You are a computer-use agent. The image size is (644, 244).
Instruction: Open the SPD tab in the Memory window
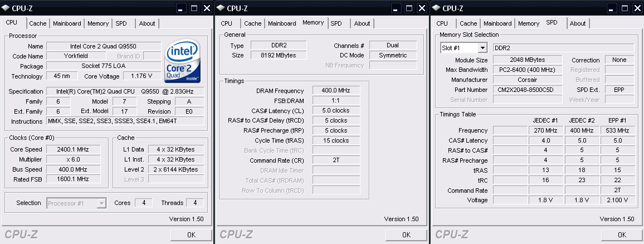pos(336,23)
